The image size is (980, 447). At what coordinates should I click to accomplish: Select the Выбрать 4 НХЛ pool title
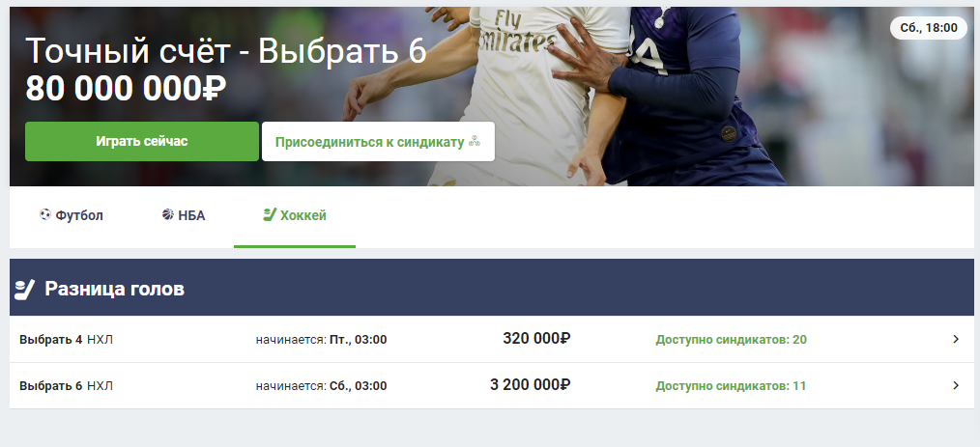(x=67, y=340)
